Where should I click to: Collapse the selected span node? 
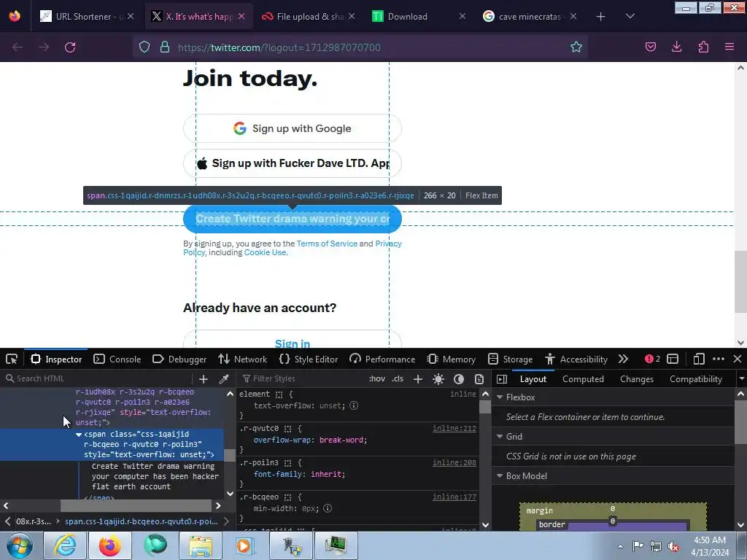[x=79, y=435]
